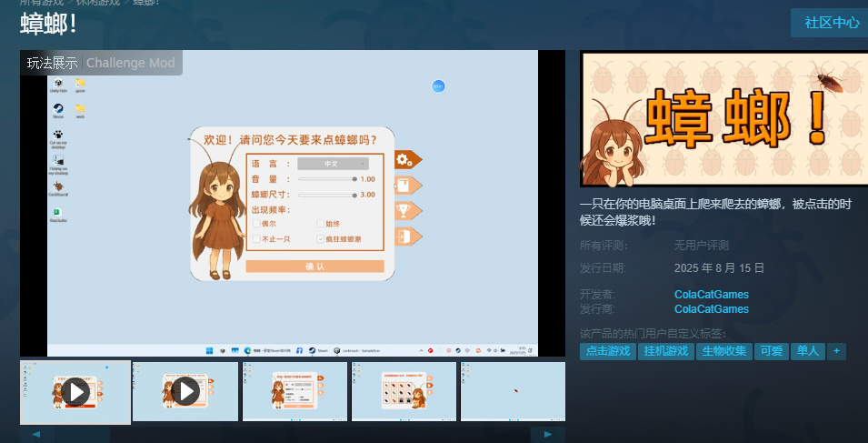Viewport: 868px width, 443px height.
Task: Click the blue round timer badge in the video
Action: click(x=438, y=86)
